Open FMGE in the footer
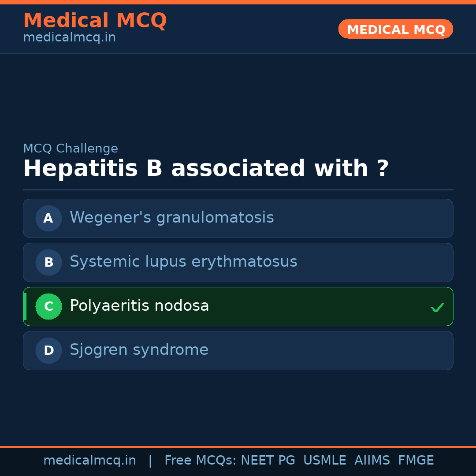476x476 pixels. click(x=416, y=461)
